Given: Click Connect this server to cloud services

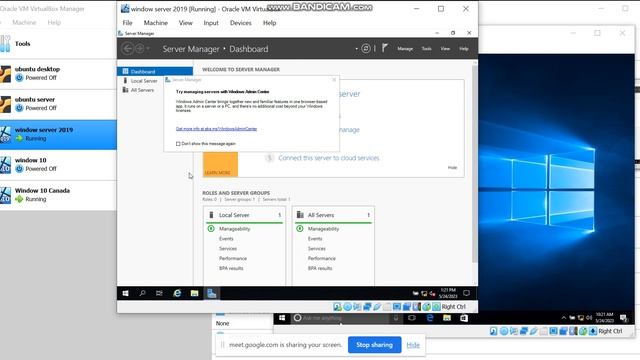Looking at the screenshot, I should point(329,158).
